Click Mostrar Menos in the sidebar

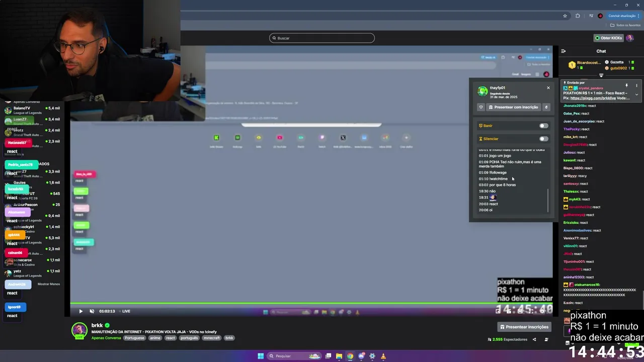click(49, 284)
